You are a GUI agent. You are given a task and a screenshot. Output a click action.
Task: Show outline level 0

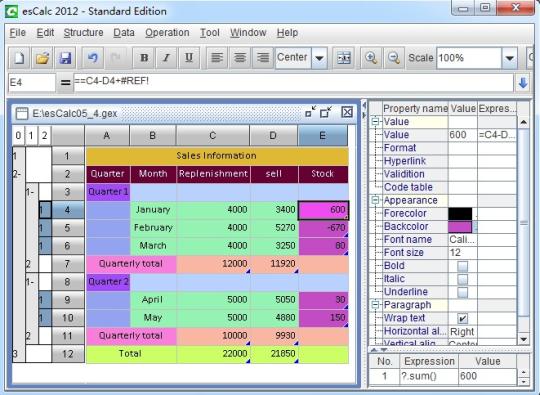[18, 136]
